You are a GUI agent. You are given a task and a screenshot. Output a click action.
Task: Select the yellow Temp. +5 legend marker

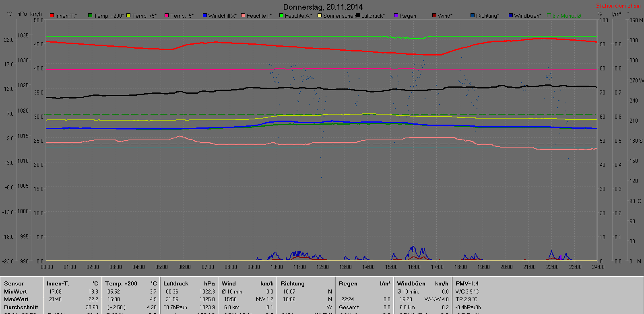pos(129,16)
